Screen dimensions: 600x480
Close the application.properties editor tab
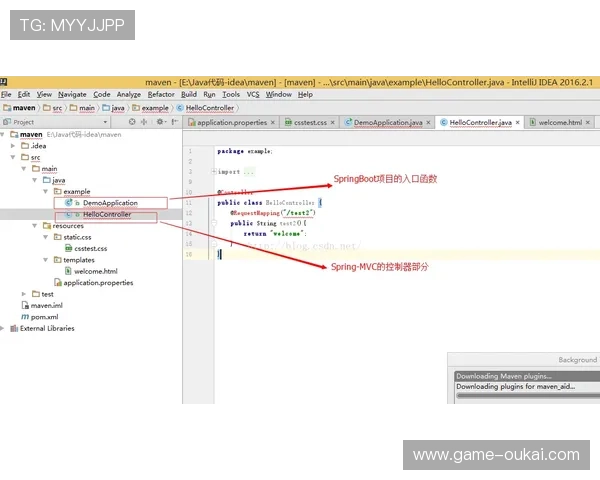274,122
